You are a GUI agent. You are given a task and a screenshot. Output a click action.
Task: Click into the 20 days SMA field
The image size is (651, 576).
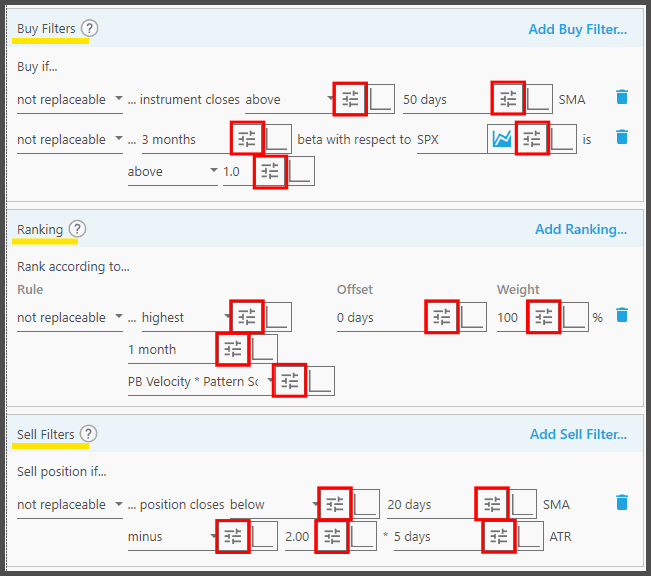(x=431, y=505)
